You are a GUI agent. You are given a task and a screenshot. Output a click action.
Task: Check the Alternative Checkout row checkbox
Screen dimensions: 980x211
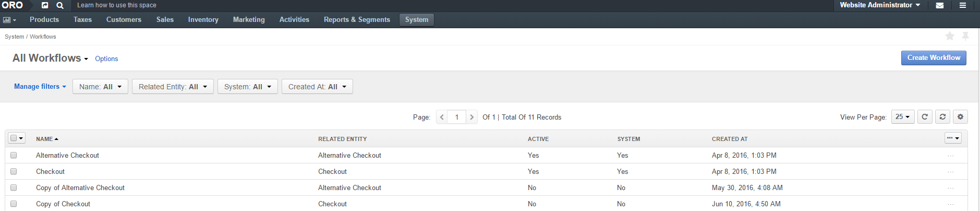[14, 155]
